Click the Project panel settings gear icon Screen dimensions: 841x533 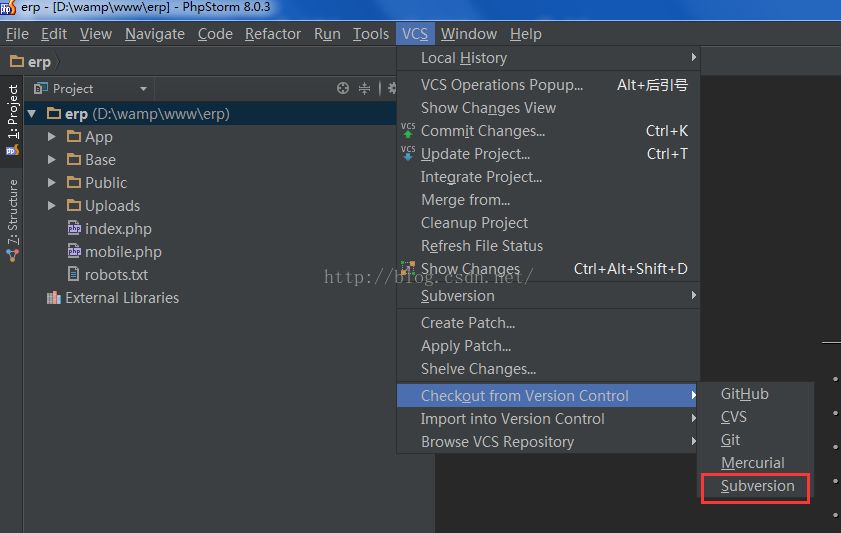[391, 88]
